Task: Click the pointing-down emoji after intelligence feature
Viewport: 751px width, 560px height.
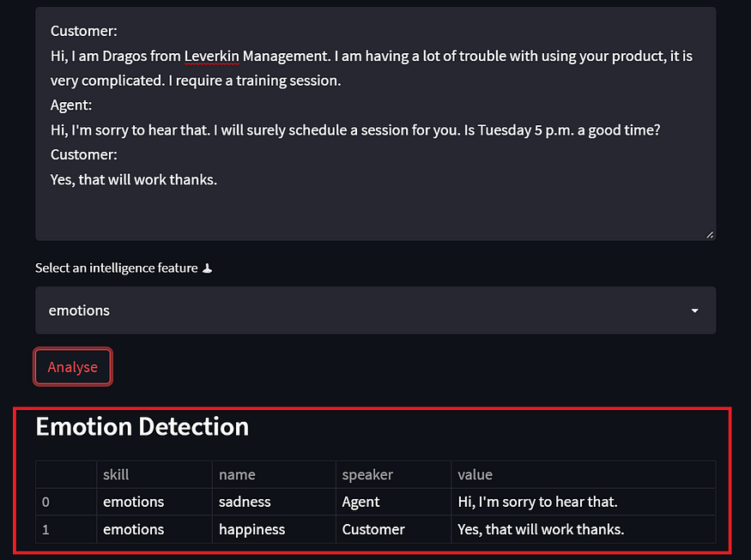Action: [207, 268]
